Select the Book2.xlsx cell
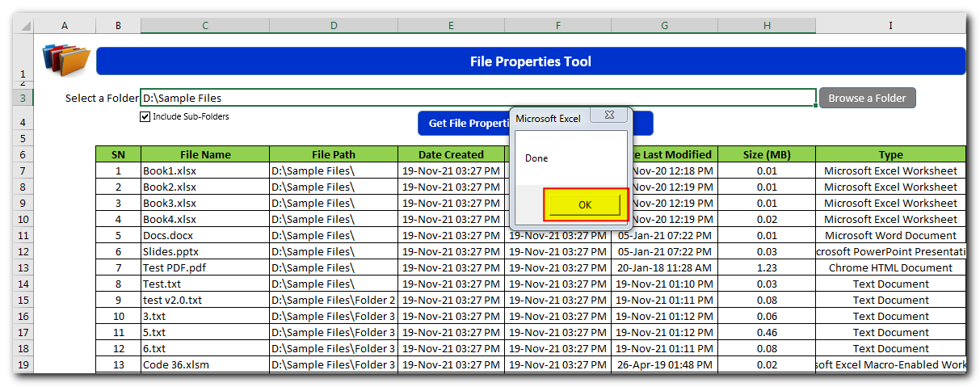 click(x=205, y=187)
